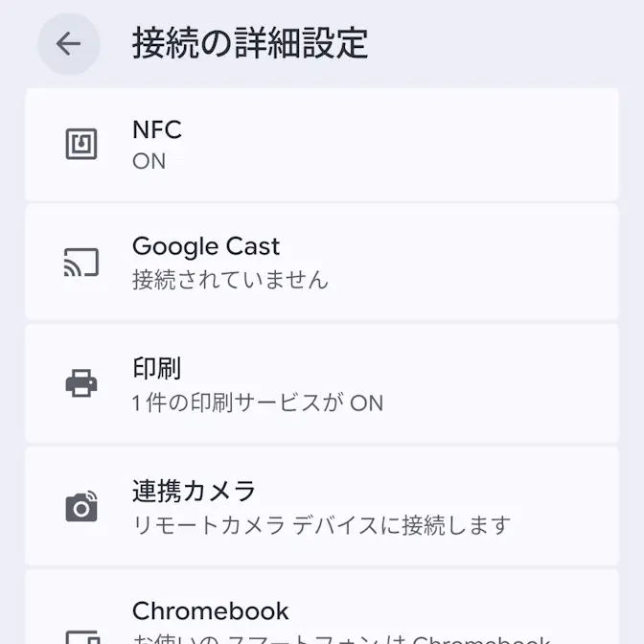The image size is (644, 644).
Task: Open the Chromebook settings entry
Action: point(211,611)
